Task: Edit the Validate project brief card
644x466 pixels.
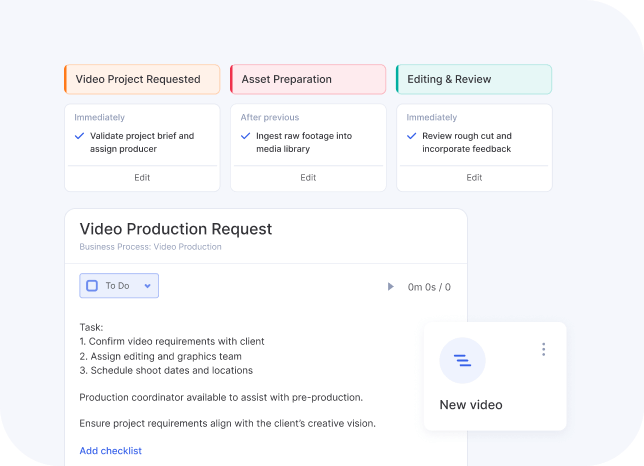Action: point(142,178)
